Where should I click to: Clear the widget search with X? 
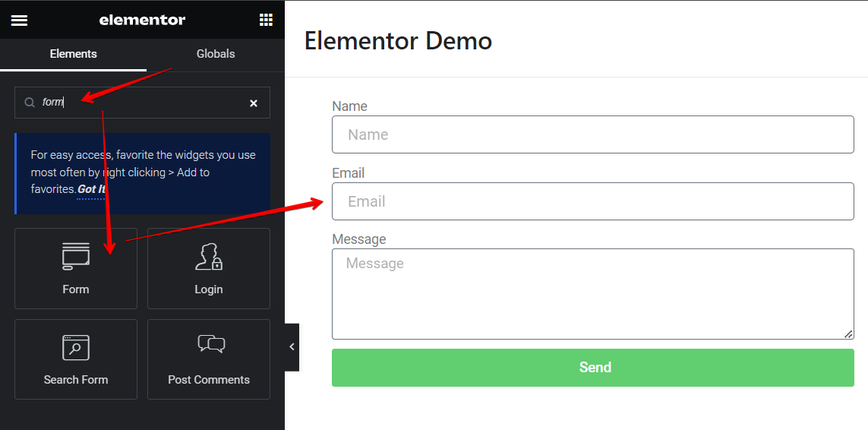tap(254, 103)
